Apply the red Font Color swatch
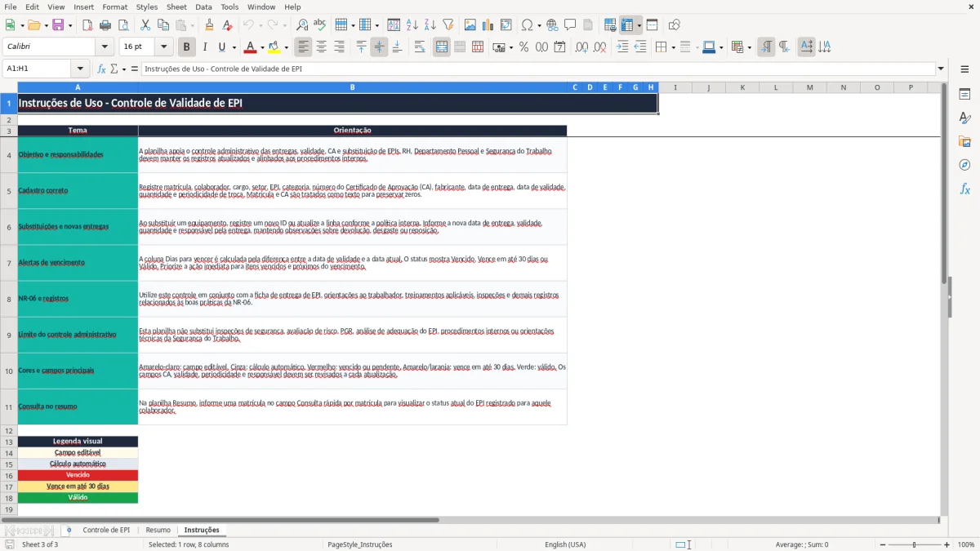 point(250,47)
